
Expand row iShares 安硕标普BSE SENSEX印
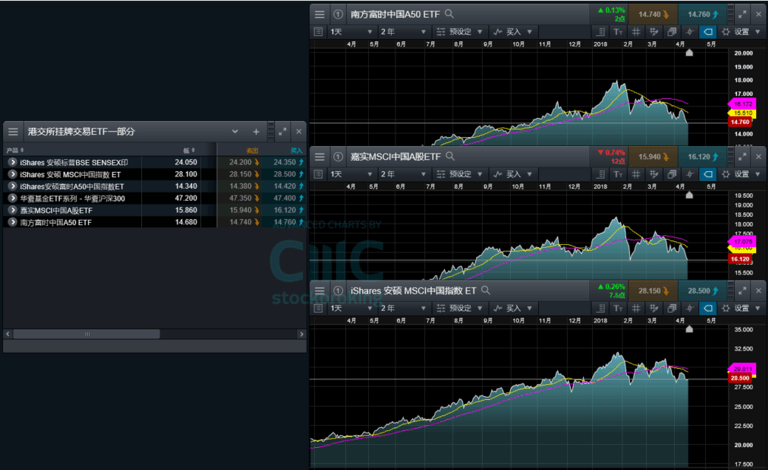pyautogui.click(x=13, y=163)
